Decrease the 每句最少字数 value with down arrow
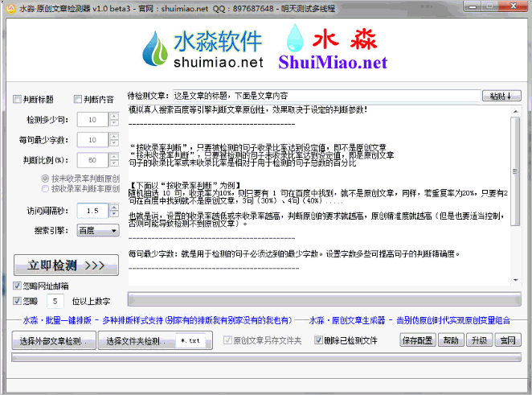Screen dimensions: 532x395 click(114, 143)
